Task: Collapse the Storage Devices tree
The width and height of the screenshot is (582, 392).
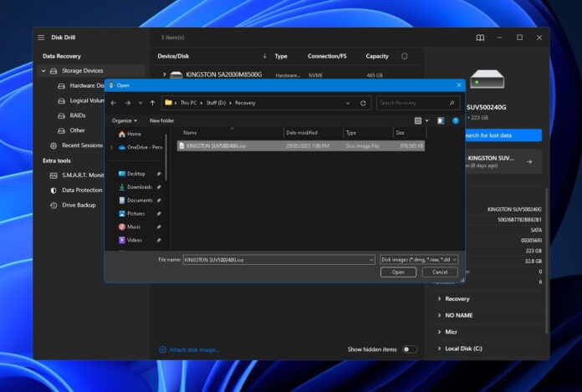Action: click(x=43, y=71)
